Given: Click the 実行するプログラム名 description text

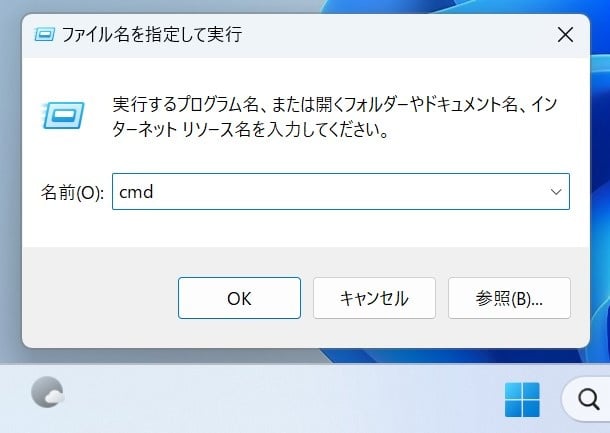Looking at the screenshot, I should click(x=335, y=117).
